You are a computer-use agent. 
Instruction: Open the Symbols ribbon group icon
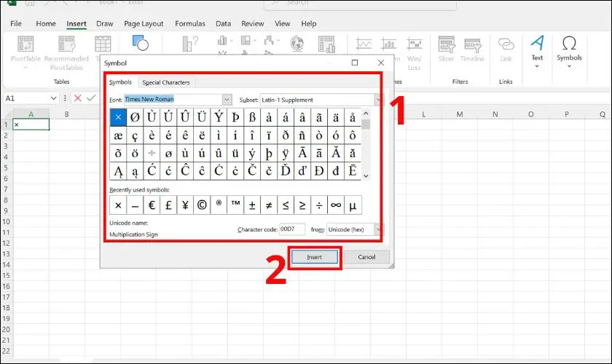(569, 46)
